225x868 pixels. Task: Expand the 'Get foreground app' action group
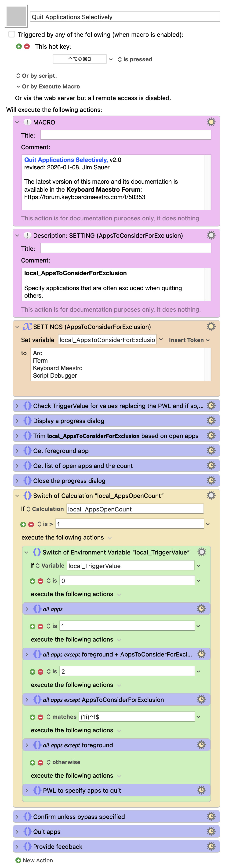17,451
